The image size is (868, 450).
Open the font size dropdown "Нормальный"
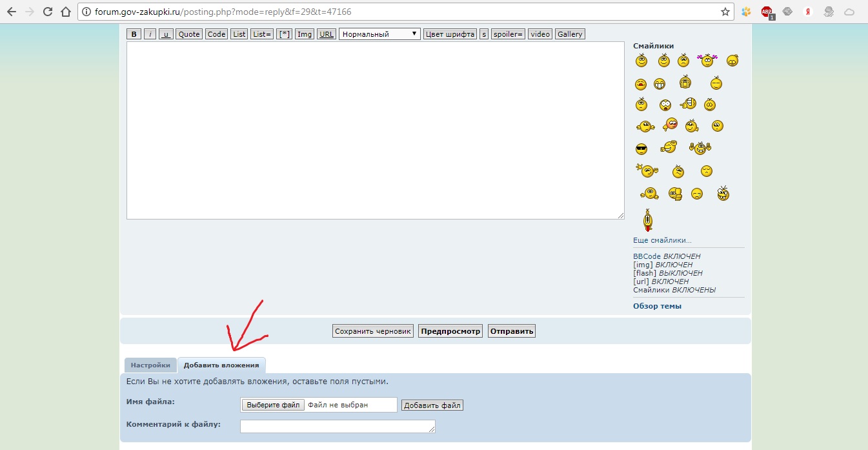(x=379, y=34)
